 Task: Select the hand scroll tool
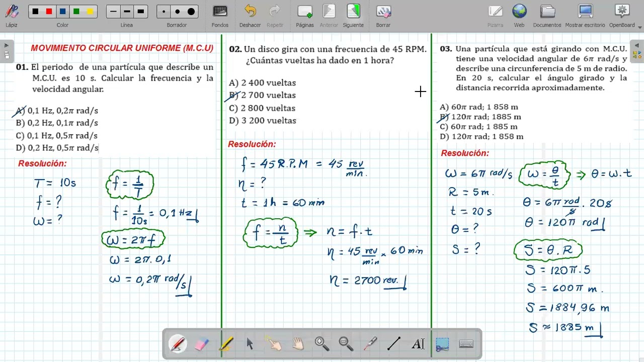point(298,344)
